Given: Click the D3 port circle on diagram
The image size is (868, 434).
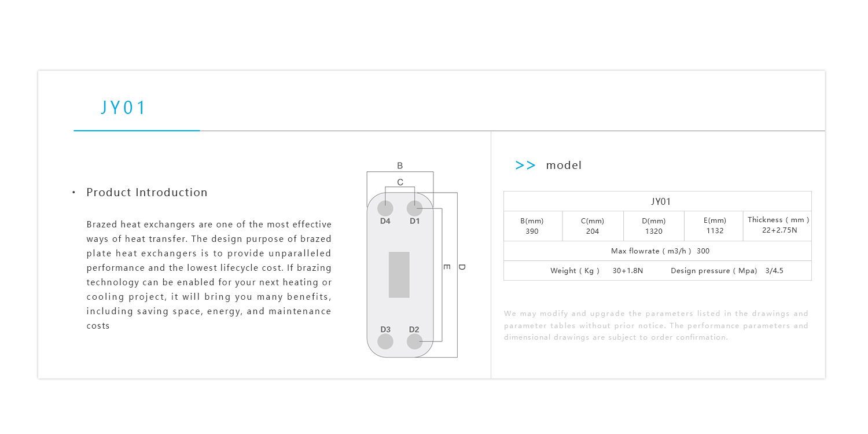Looking at the screenshot, I should coord(385,341).
